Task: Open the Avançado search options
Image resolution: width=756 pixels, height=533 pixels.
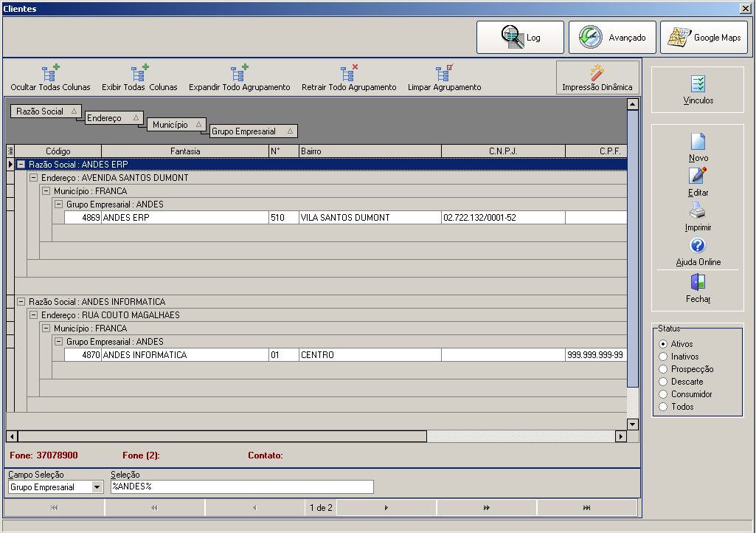Action: pos(613,38)
